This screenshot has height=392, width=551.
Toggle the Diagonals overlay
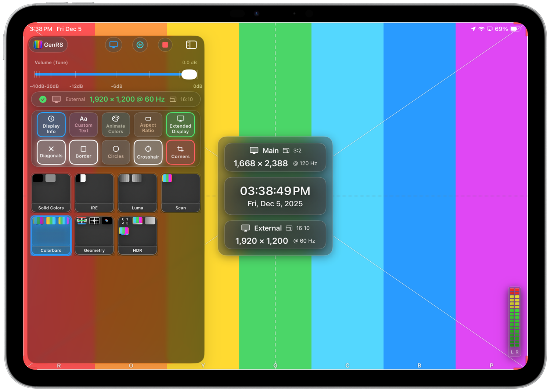pos(51,152)
